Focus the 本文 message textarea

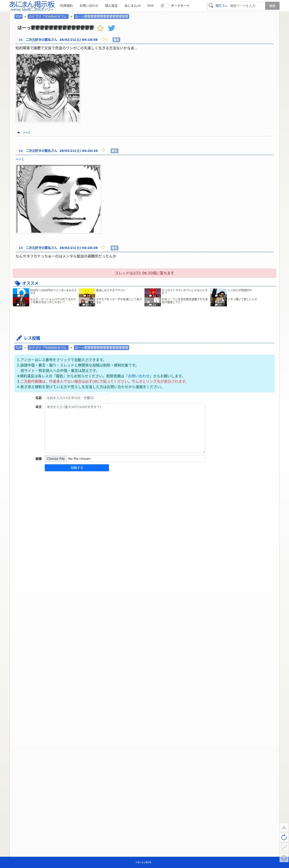(125, 428)
